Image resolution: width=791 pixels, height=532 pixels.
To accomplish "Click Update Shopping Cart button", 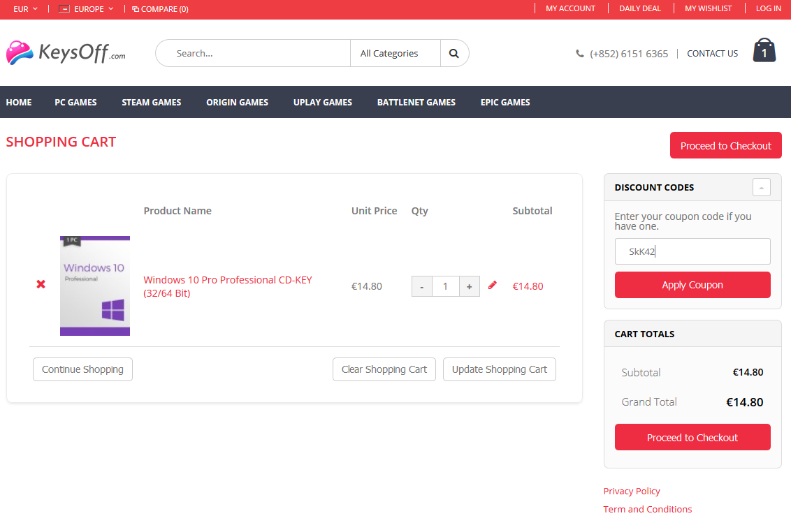I will tap(500, 369).
